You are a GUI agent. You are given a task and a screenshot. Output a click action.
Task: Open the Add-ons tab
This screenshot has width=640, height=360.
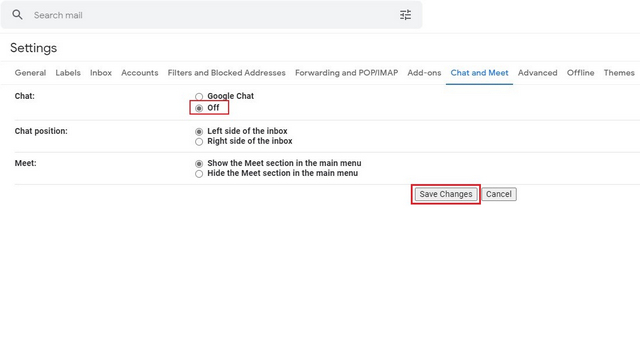(424, 73)
